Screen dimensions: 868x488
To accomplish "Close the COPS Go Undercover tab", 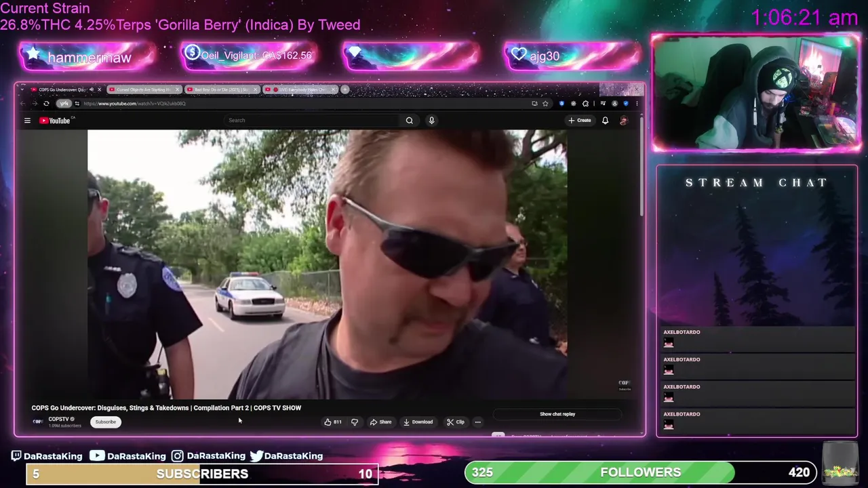I will point(99,89).
